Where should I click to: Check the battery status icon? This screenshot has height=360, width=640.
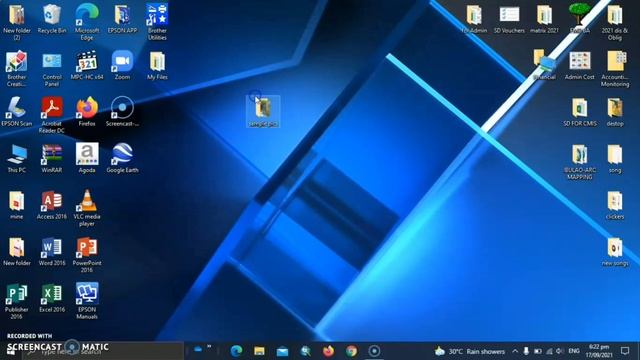[538, 351]
